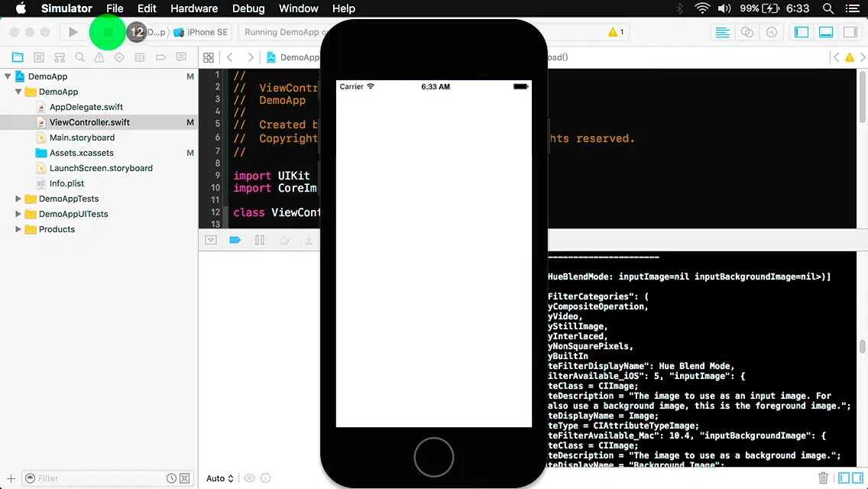
Task: Clear console with the trash icon
Action: point(823,478)
